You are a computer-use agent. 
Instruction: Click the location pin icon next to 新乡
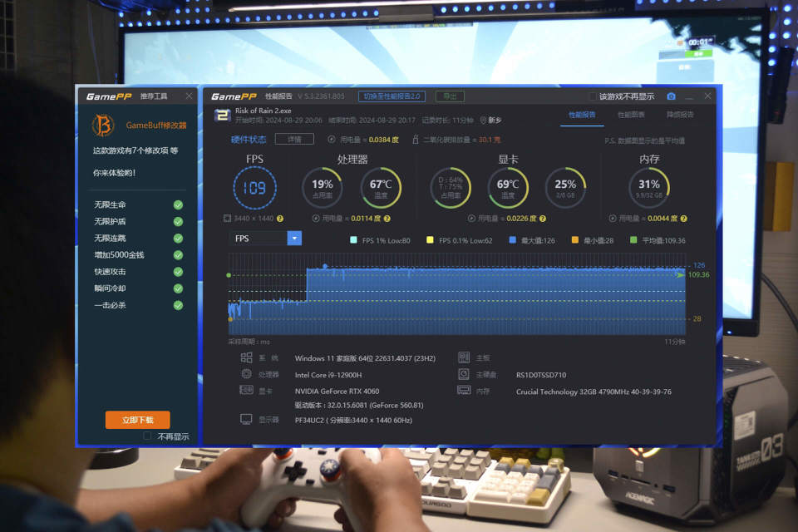[x=483, y=121]
